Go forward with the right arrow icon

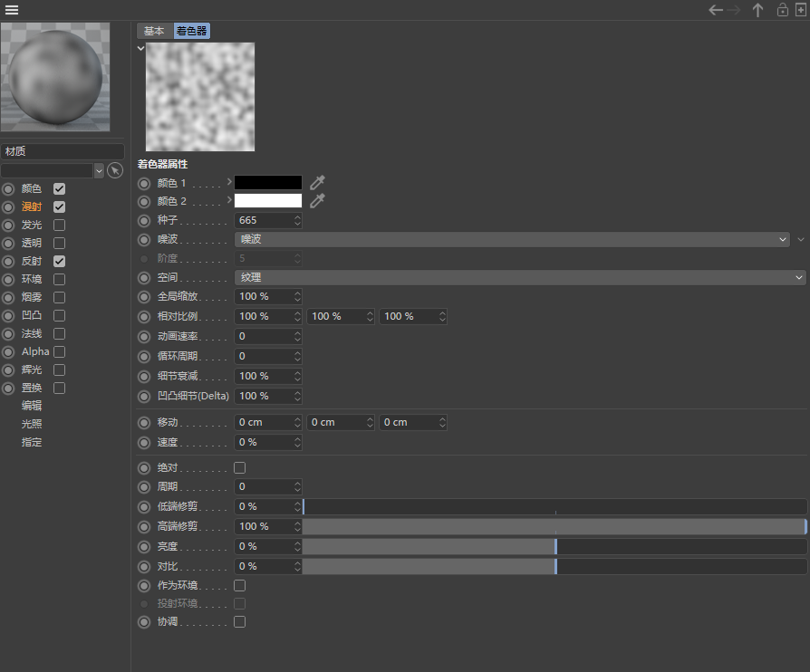734,10
